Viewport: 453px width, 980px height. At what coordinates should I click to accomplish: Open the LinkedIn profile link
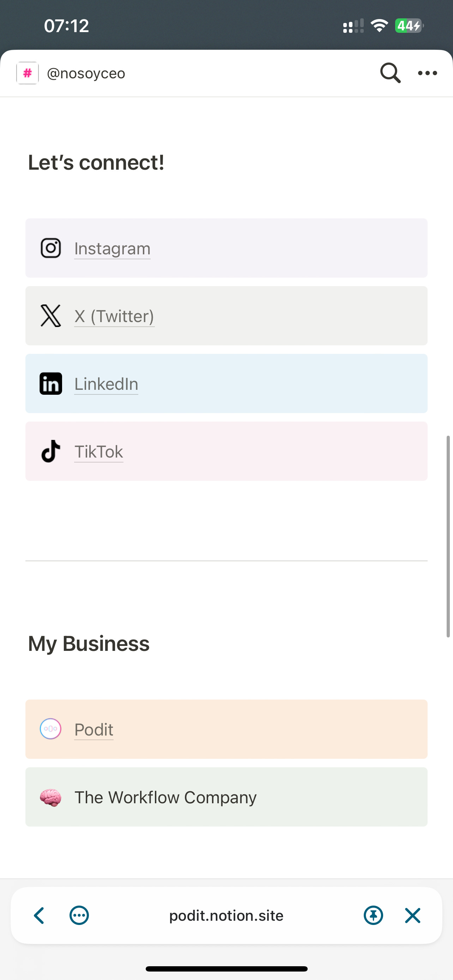106,384
